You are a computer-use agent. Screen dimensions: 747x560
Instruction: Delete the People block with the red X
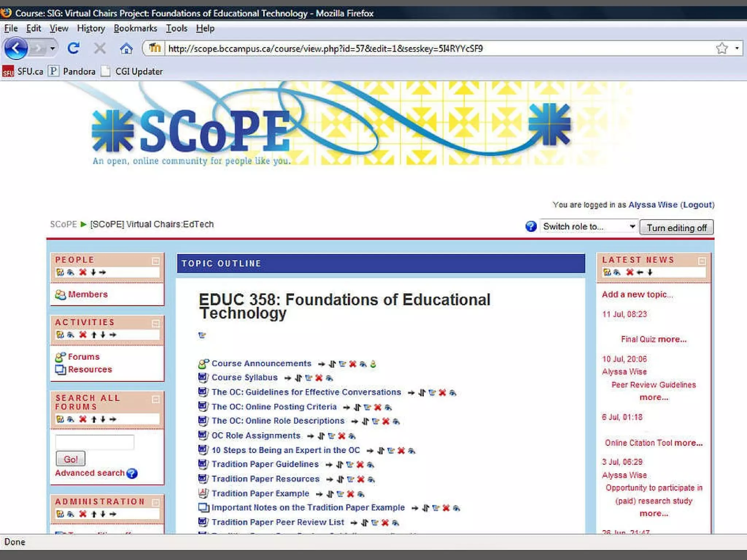pyautogui.click(x=83, y=272)
